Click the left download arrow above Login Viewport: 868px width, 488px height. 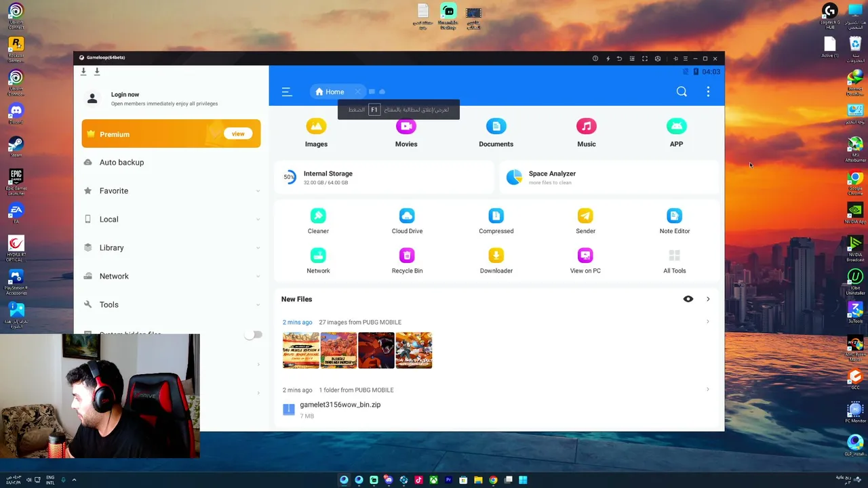[x=83, y=71]
